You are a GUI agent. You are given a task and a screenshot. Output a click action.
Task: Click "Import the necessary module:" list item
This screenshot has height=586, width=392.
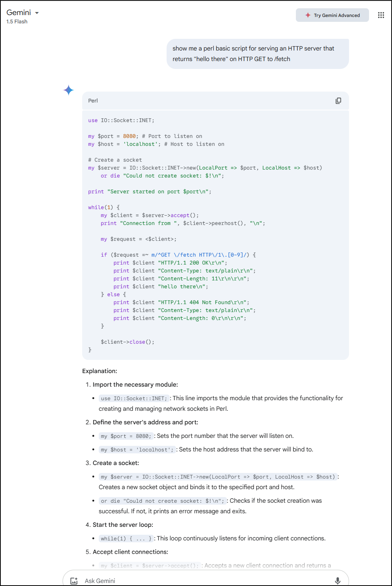[x=135, y=385]
